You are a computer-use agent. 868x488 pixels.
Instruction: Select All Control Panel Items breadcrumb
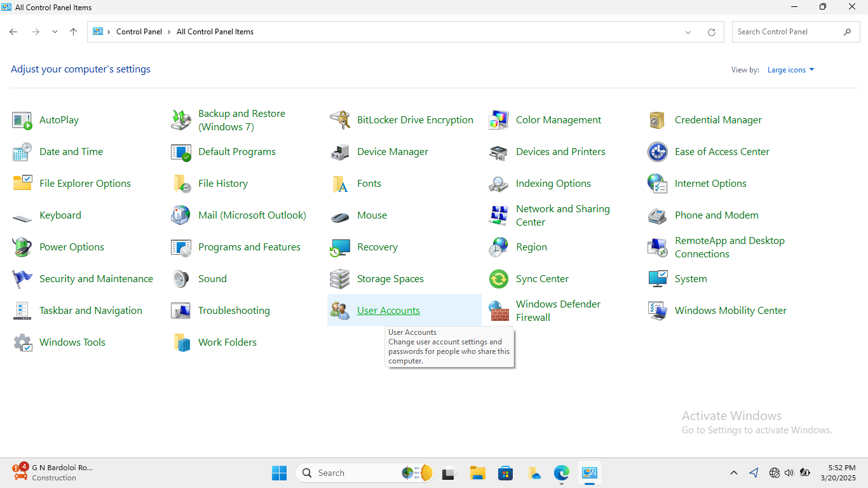[215, 32]
